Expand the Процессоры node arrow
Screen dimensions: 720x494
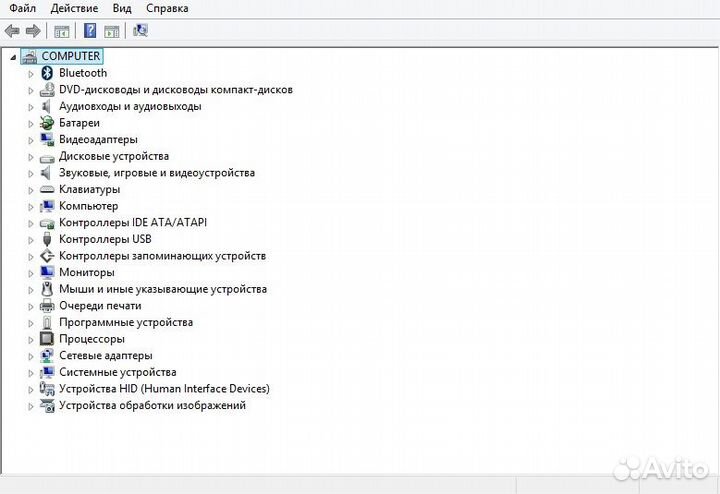tap(31, 340)
